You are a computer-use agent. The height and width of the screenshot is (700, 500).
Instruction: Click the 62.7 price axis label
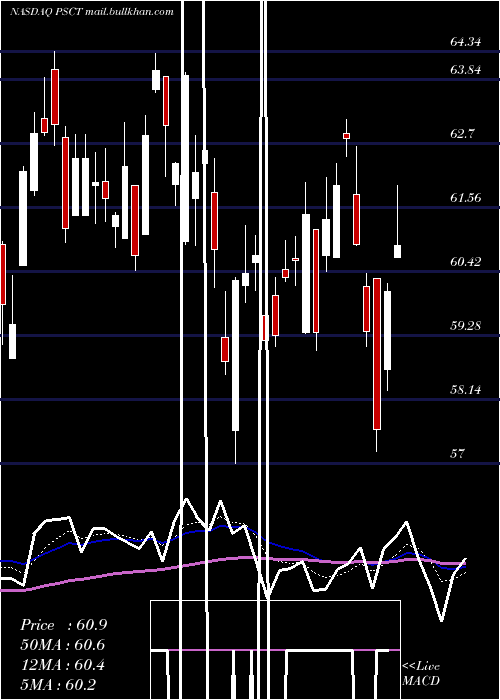click(462, 133)
